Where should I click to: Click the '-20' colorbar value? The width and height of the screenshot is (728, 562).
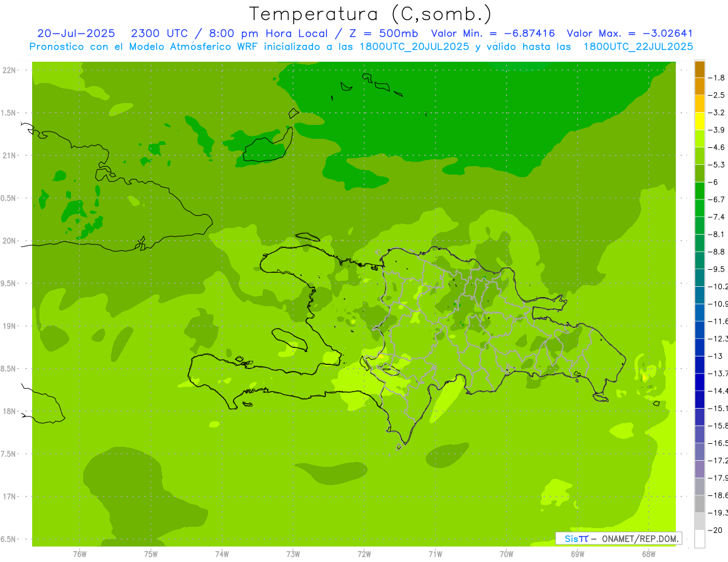[716, 530]
